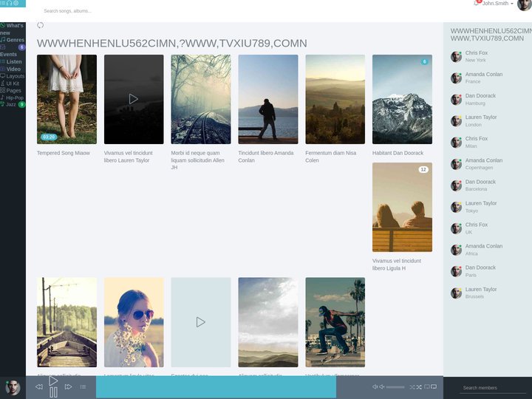
Task: Click the player's play button
Action: point(53,381)
